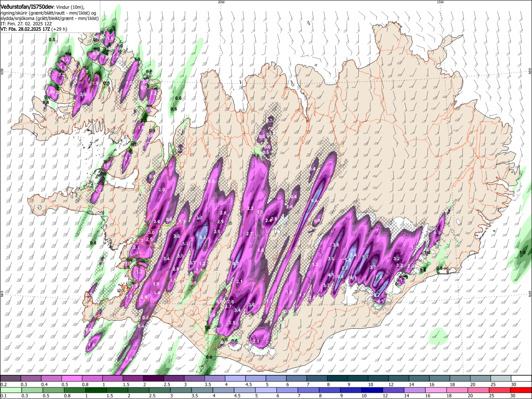This screenshot has width=532, height=399.
Task: Click the '15W' longitude label at top
Action: pyautogui.click(x=440, y=2)
